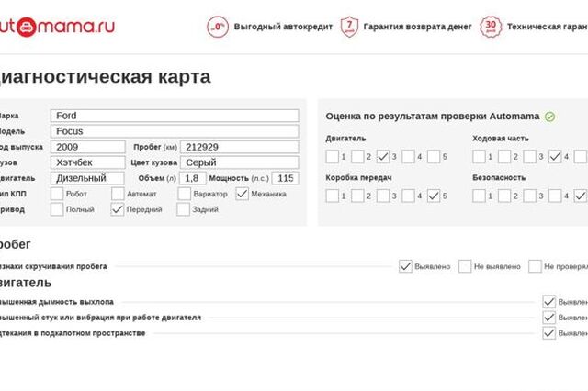588x391 pixels.
Task: Click the body color field Серый
Action: coord(240,162)
